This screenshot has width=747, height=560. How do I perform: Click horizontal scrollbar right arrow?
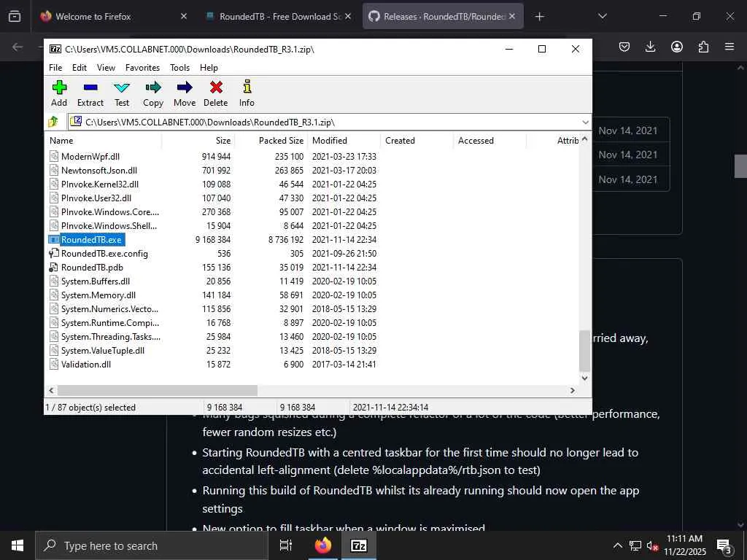coord(573,391)
